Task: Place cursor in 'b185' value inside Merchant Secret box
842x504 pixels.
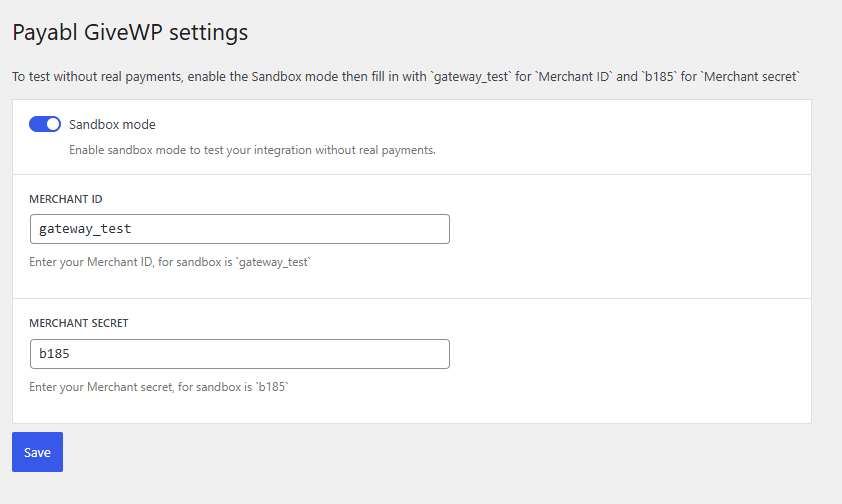Action: point(54,354)
